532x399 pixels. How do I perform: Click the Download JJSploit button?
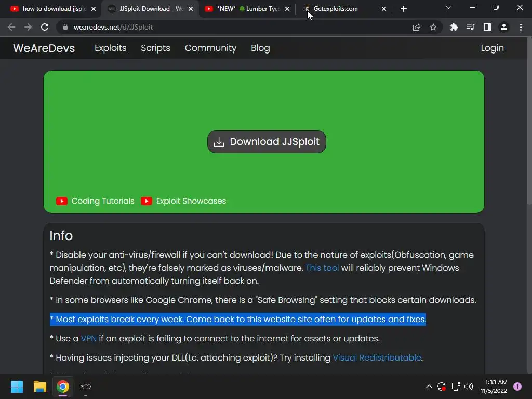point(267,142)
